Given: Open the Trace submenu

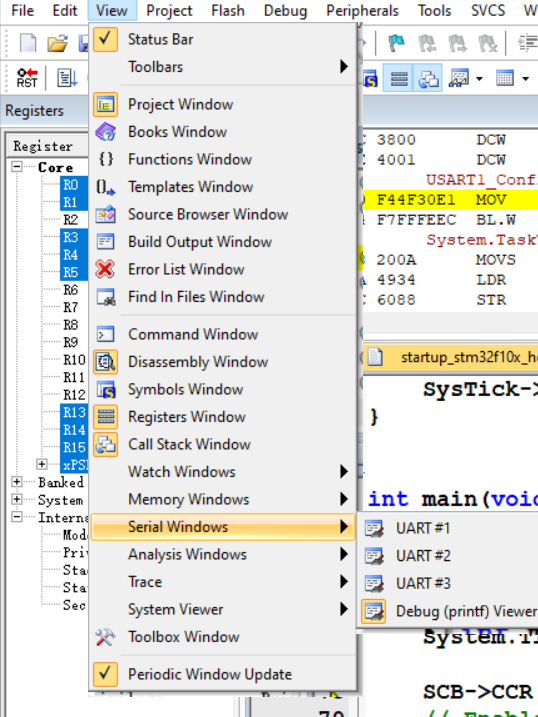Looking at the screenshot, I should 223,582.
